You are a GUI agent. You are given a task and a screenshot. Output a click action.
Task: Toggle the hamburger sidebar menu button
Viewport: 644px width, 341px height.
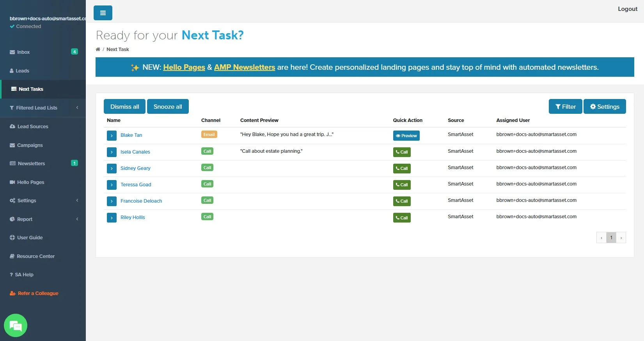pos(103,13)
